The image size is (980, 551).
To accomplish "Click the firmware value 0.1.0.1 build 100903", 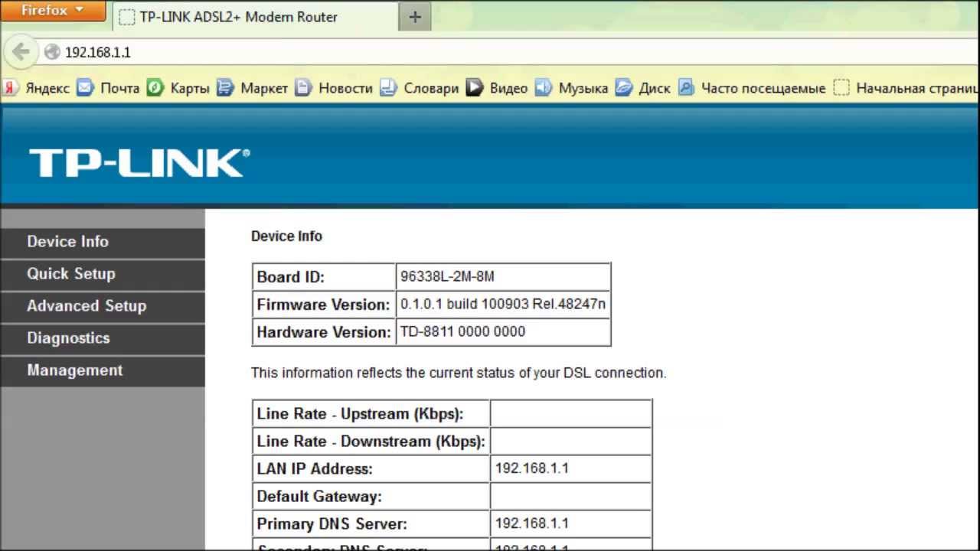I will point(502,305).
